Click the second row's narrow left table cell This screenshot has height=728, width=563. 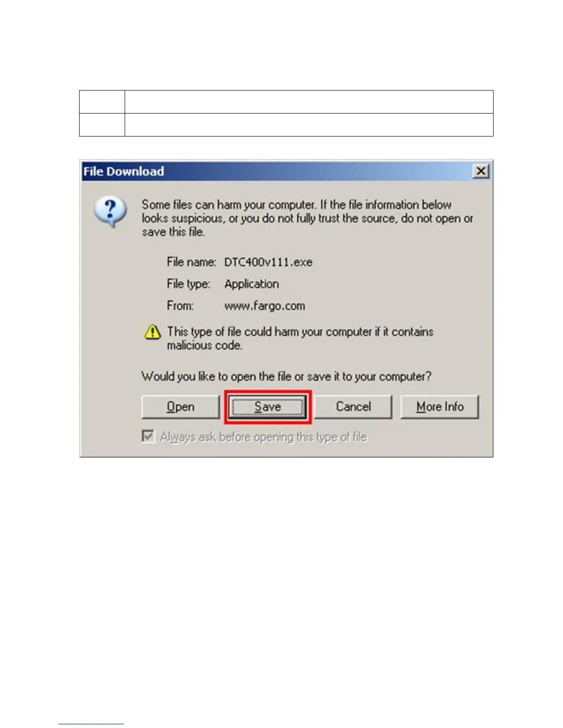[x=102, y=125]
